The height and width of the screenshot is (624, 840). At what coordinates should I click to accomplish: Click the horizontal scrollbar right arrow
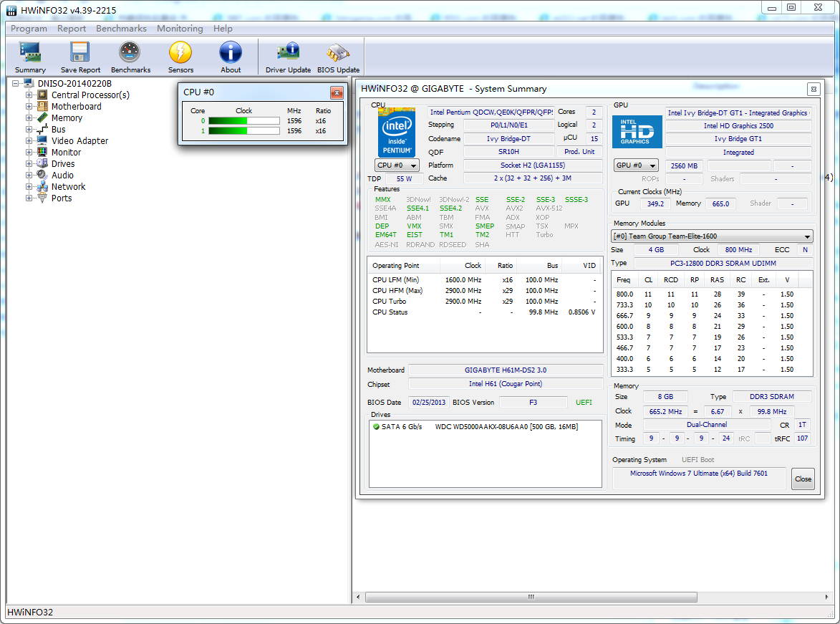[x=826, y=597]
